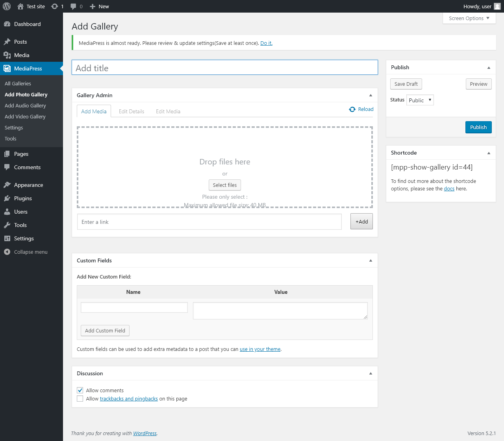The height and width of the screenshot is (441, 504).
Task: Open the trackbacks and pingbacks link
Action: point(129,399)
